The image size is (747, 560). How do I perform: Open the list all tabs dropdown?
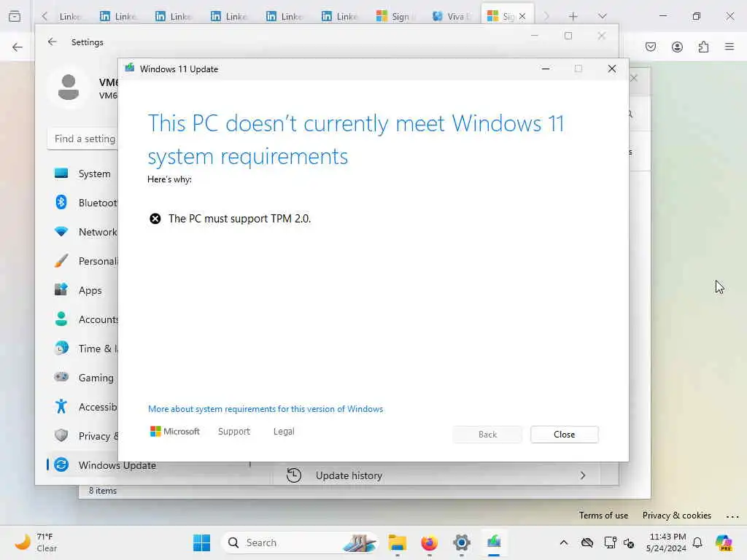(x=602, y=16)
